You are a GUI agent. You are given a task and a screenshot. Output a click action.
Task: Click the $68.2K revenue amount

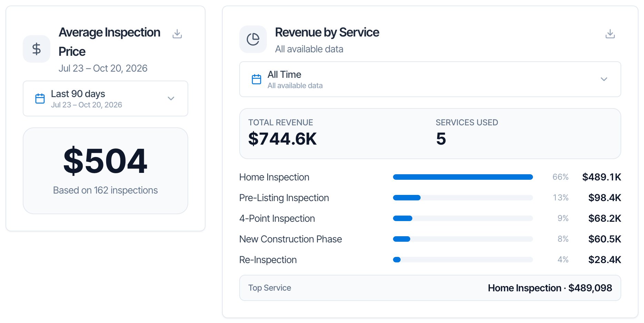pos(605,218)
